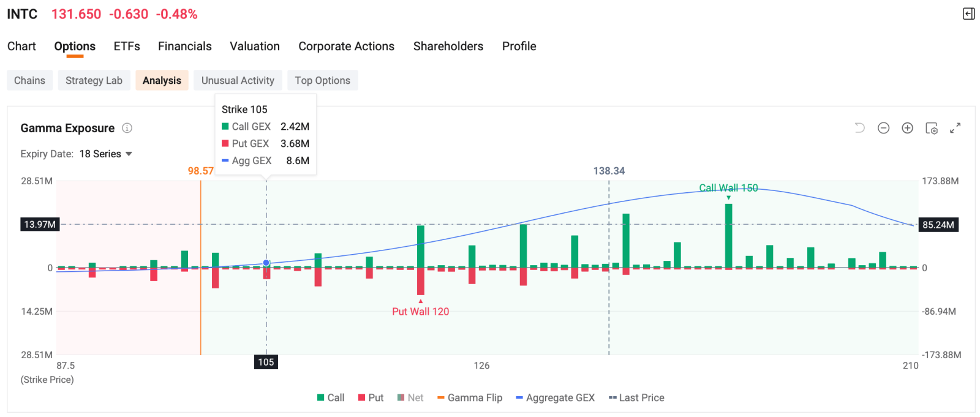Undo the chart zoom with the reset arrow
The image size is (980, 417).
pos(859,128)
